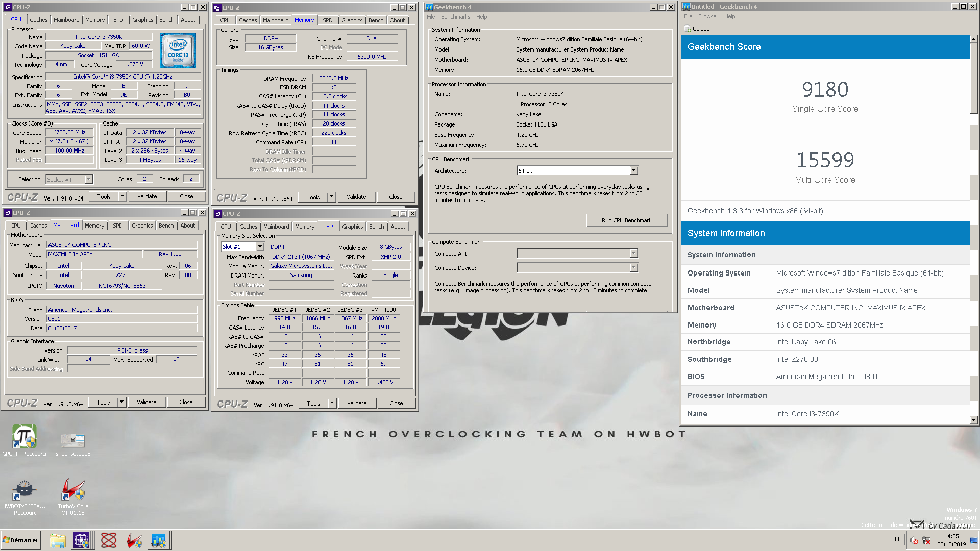Switch to Graphics tab in CPU-Z Mainboard window
This screenshot has height=551, width=980.
[x=142, y=226]
